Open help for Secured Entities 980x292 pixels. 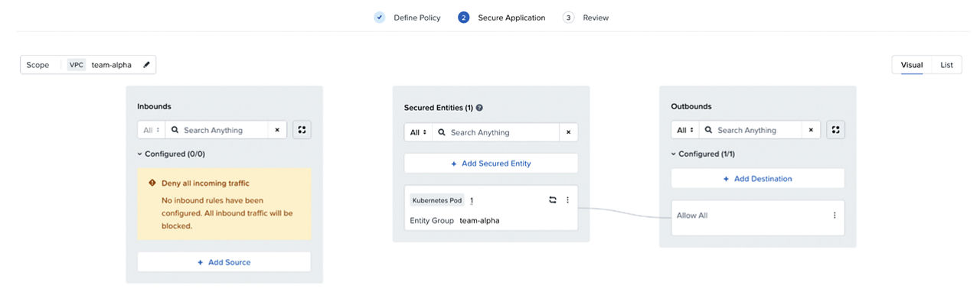click(479, 108)
